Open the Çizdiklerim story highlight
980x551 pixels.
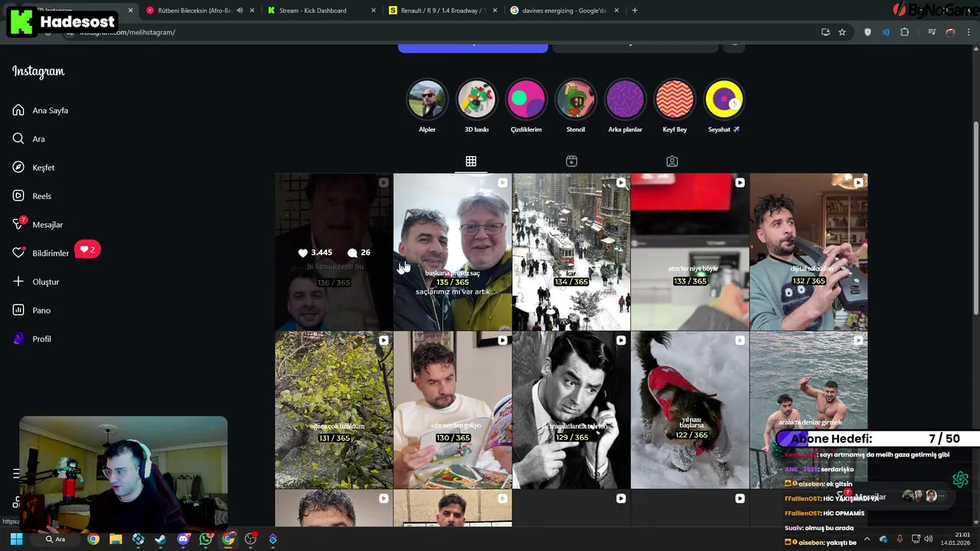tap(526, 99)
